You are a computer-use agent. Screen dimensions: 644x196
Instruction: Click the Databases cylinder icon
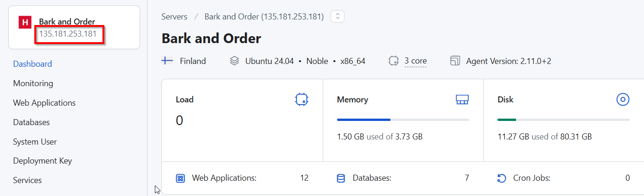pos(341,178)
